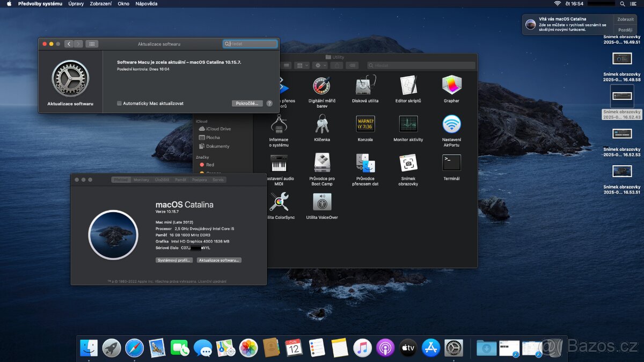Open Monitor aktivity icon

coord(408,124)
